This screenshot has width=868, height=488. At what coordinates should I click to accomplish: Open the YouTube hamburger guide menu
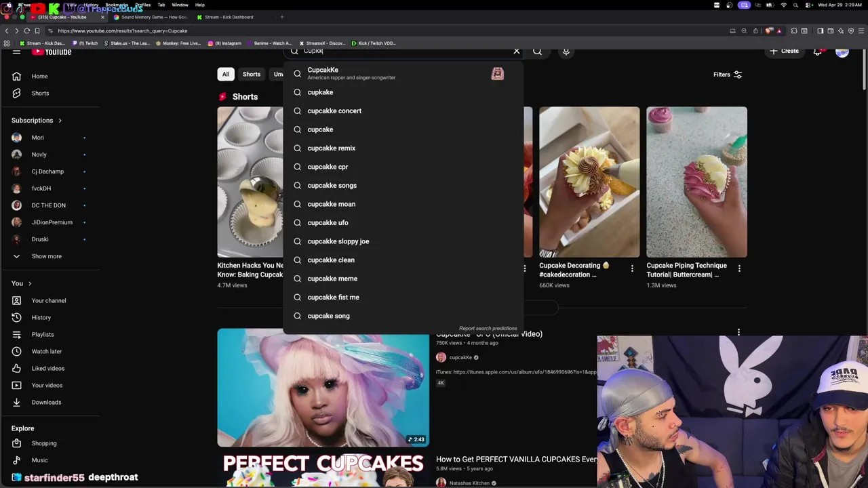coord(16,52)
